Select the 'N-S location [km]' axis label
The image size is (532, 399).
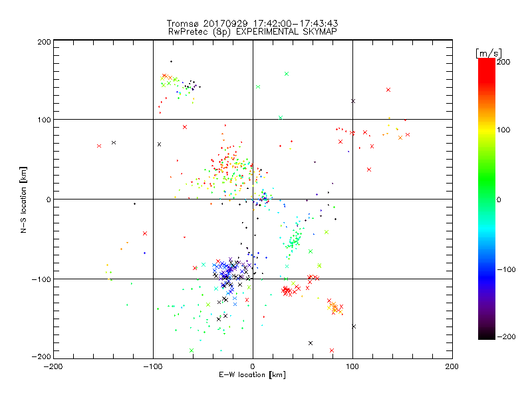(23, 200)
